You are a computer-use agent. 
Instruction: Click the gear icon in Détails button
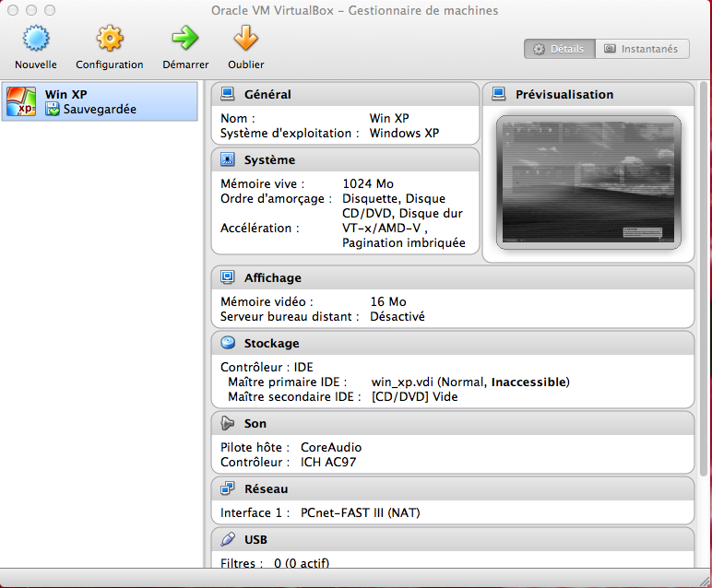click(x=539, y=49)
